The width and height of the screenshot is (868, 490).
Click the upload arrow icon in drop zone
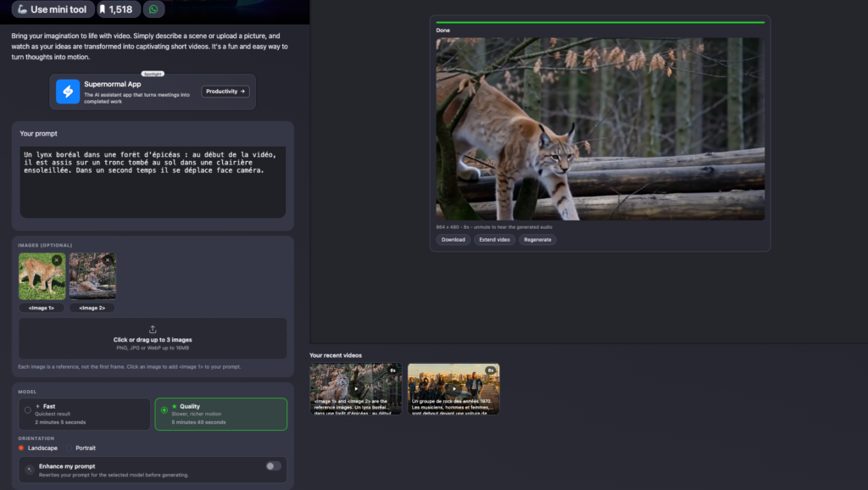coord(153,330)
